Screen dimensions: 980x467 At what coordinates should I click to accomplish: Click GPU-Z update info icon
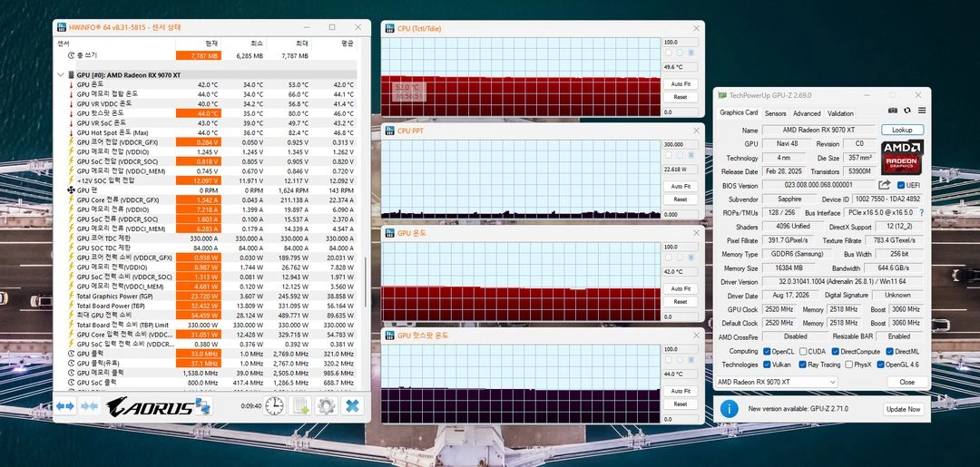(729, 409)
